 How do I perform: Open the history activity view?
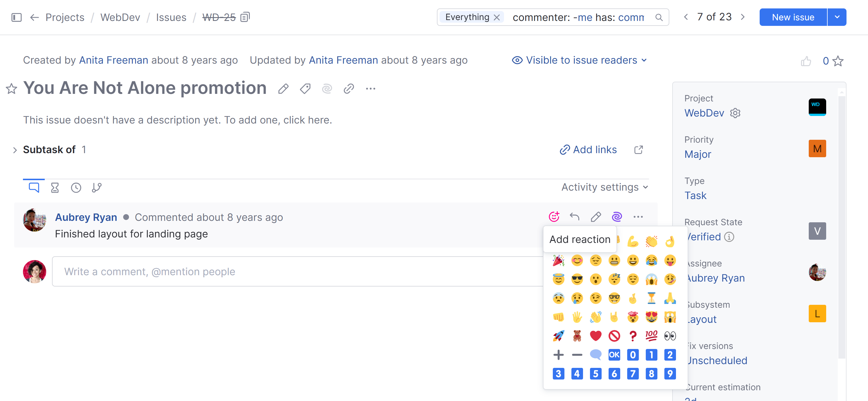pyautogui.click(x=76, y=187)
